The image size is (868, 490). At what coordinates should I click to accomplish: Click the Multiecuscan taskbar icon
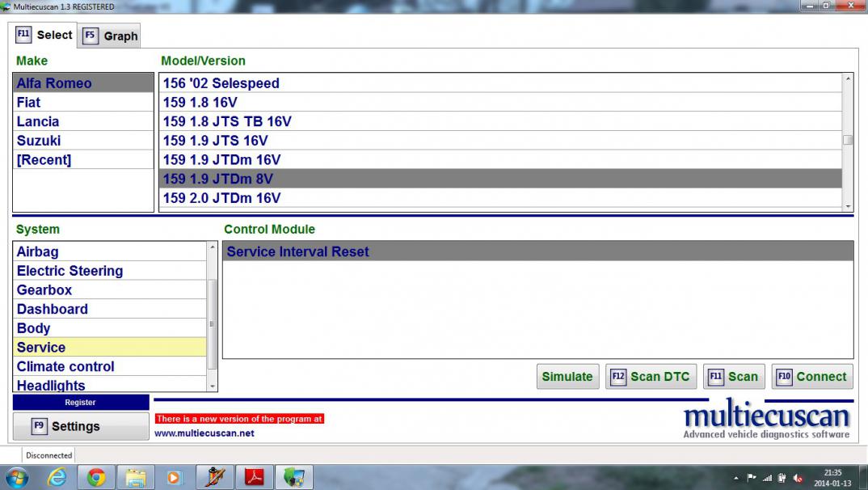pos(294,477)
